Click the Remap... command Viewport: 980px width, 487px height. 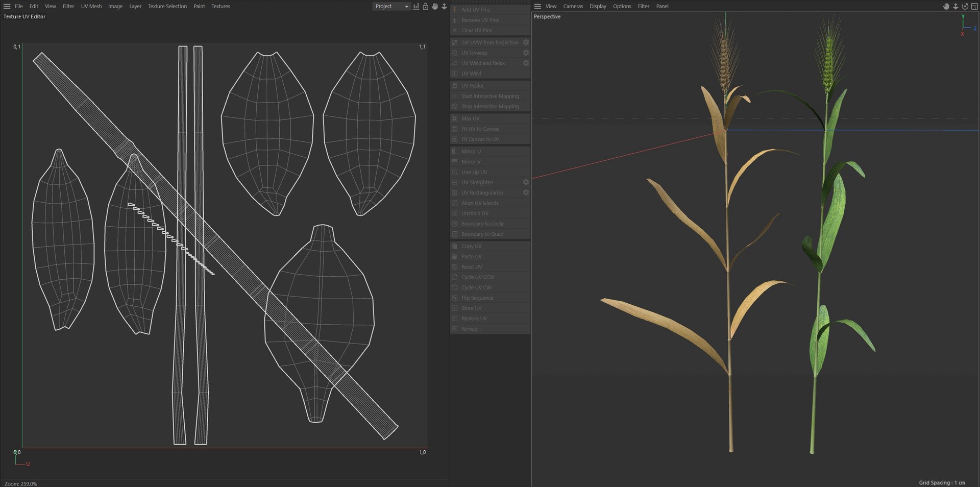pyautogui.click(x=490, y=329)
